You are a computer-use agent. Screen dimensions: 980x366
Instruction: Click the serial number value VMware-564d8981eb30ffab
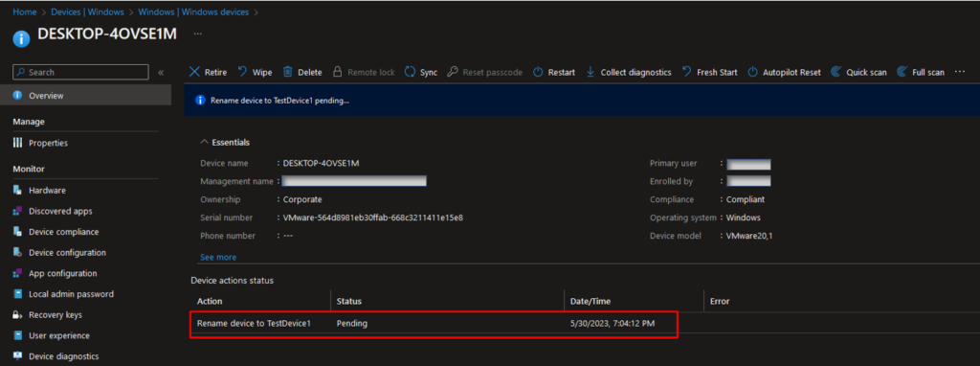coord(372,217)
